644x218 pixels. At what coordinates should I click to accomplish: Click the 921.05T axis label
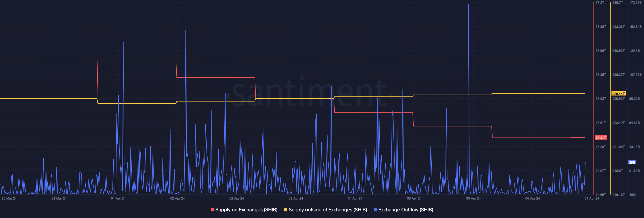(x=619, y=147)
